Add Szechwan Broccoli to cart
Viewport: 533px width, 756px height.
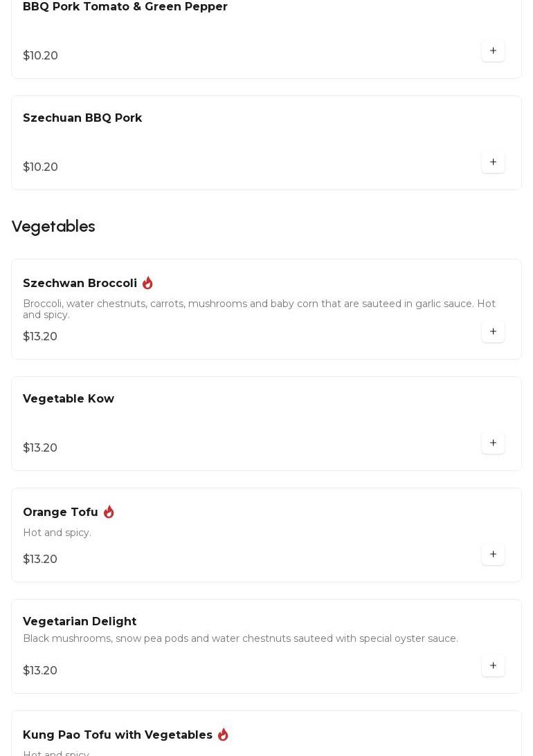493,331
